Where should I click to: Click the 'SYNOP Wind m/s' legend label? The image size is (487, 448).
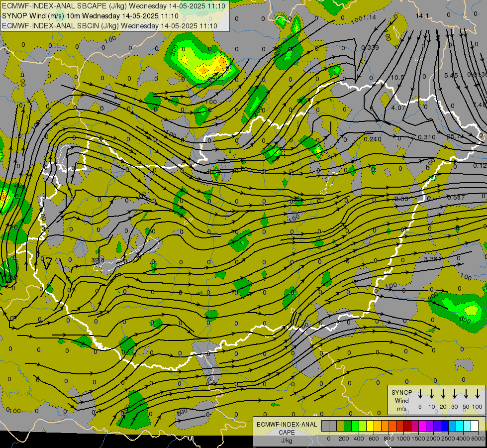tap(401, 400)
